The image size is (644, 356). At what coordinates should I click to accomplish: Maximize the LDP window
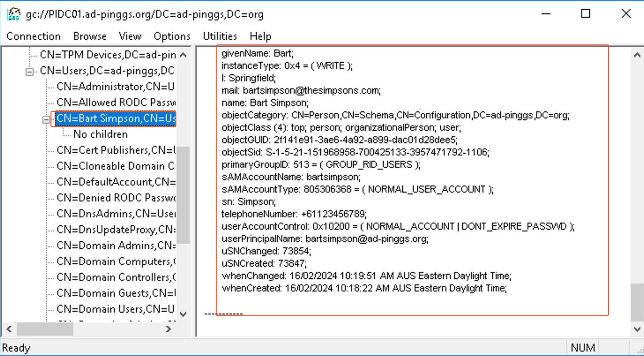point(585,14)
